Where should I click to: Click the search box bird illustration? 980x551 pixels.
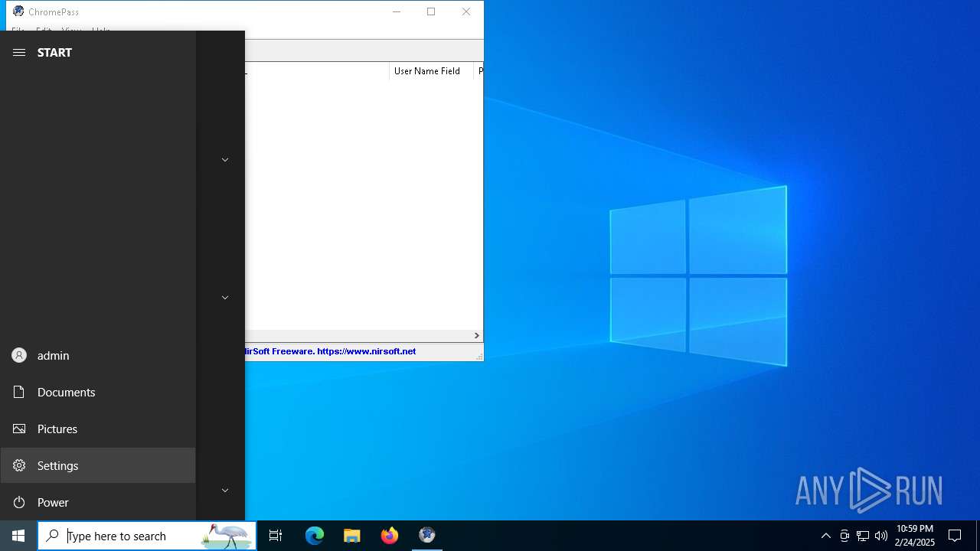tap(227, 536)
